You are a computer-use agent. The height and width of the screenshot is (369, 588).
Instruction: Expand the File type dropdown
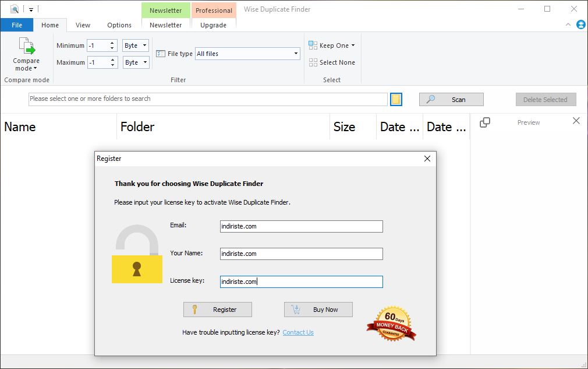click(296, 54)
